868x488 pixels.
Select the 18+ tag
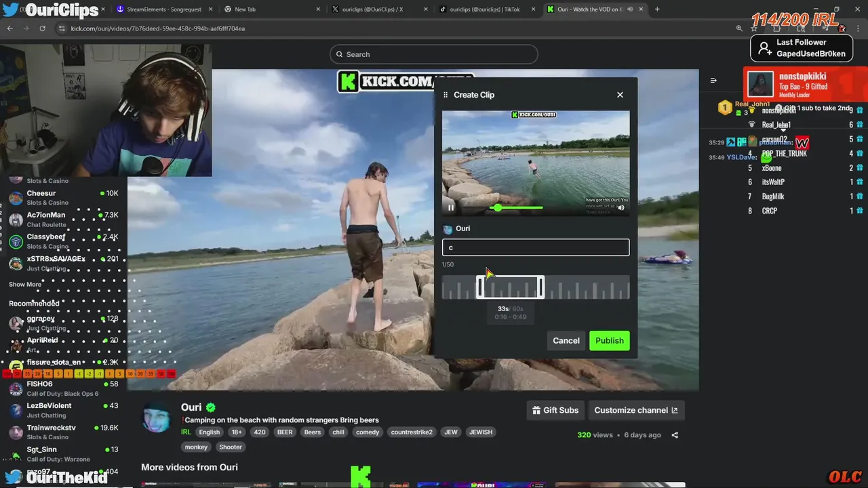click(237, 432)
